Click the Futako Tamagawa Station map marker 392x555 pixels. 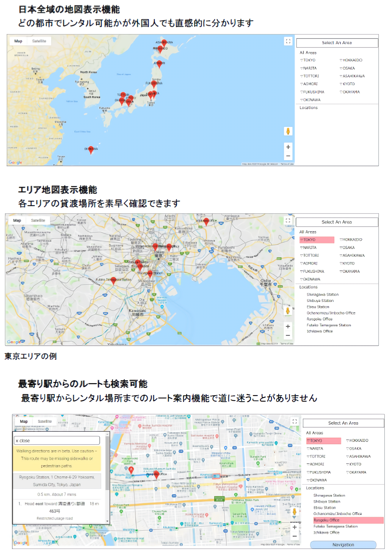pos(113,280)
